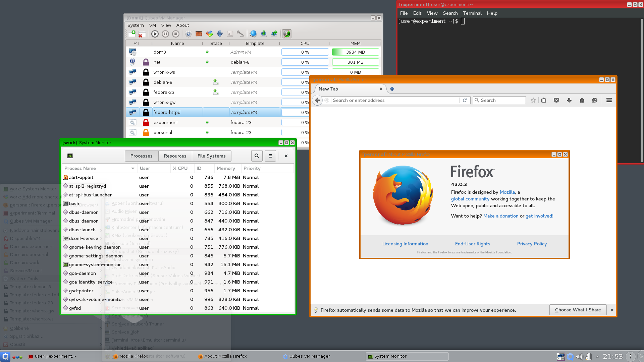Screen dimensions: 644x362
Task: Open System Monitor hamburger menu
Action: point(270,156)
